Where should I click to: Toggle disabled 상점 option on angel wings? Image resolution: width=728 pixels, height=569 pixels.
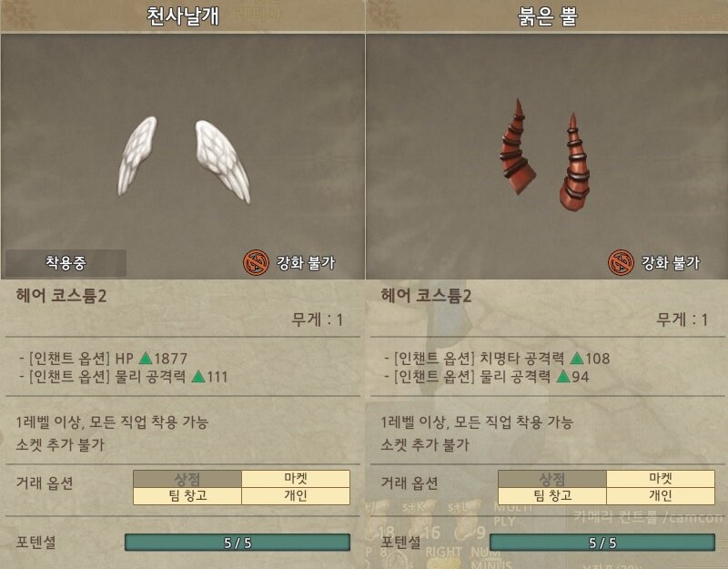(x=187, y=479)
